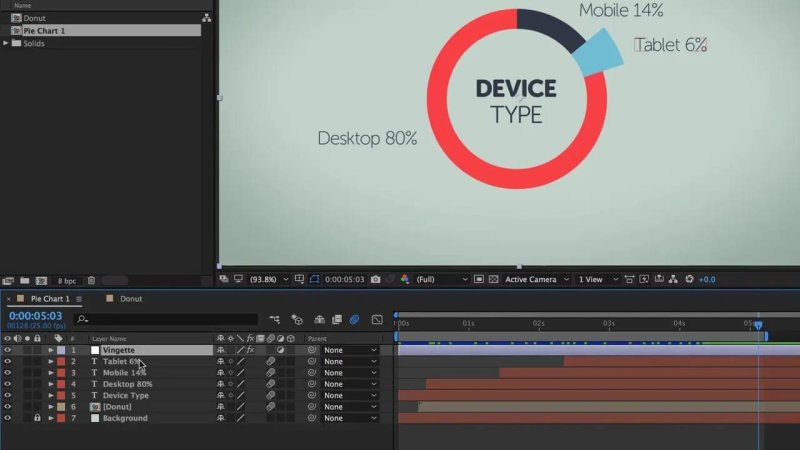This screenshot has height=450, width=800.
Task: Toggle pixel aspect ratio correction icon
Action: pyautogui.click(x=630, y=279)
